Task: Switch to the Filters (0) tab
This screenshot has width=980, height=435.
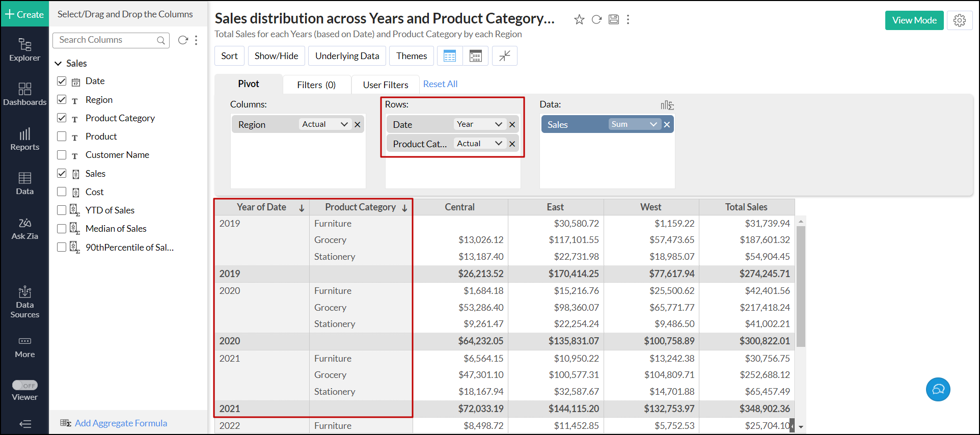Action: 316,85
